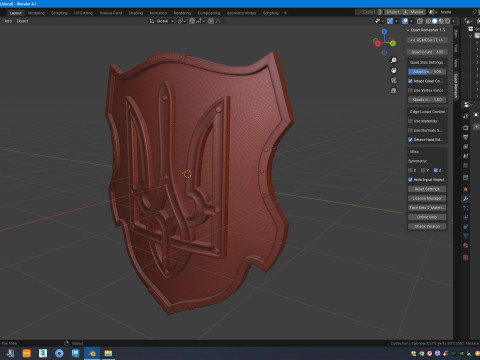The height and width of the screenshot is (360, 480).
Task: Open the gizmo options dropdown arrow
Action: click(396, 21)
